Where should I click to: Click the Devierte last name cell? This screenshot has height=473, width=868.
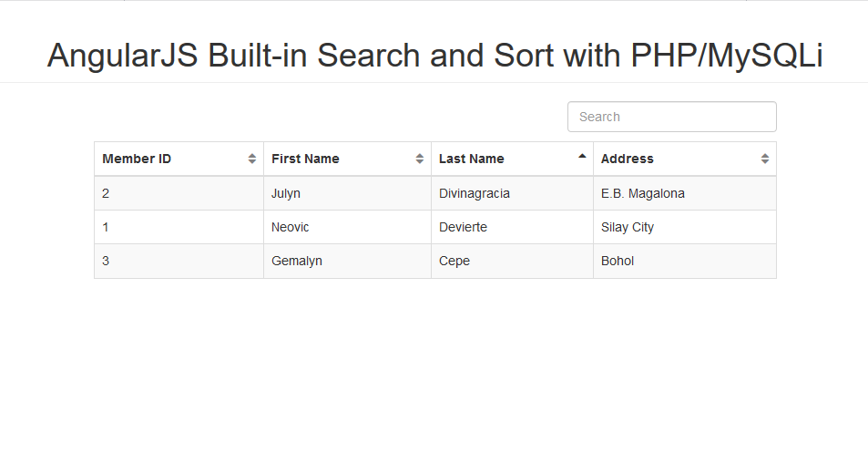(512, 227)
